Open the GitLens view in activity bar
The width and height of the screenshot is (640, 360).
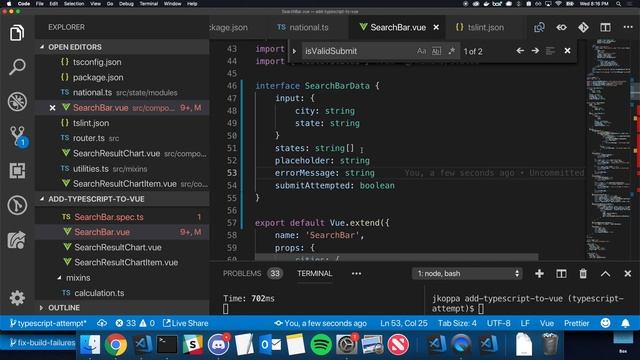[x=17, y=205]
